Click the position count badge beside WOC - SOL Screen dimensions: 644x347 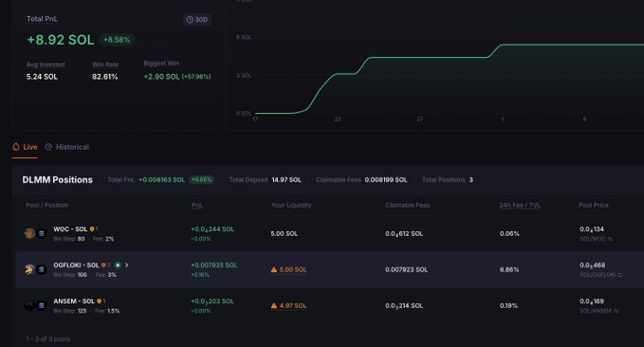tap(94, 229)
